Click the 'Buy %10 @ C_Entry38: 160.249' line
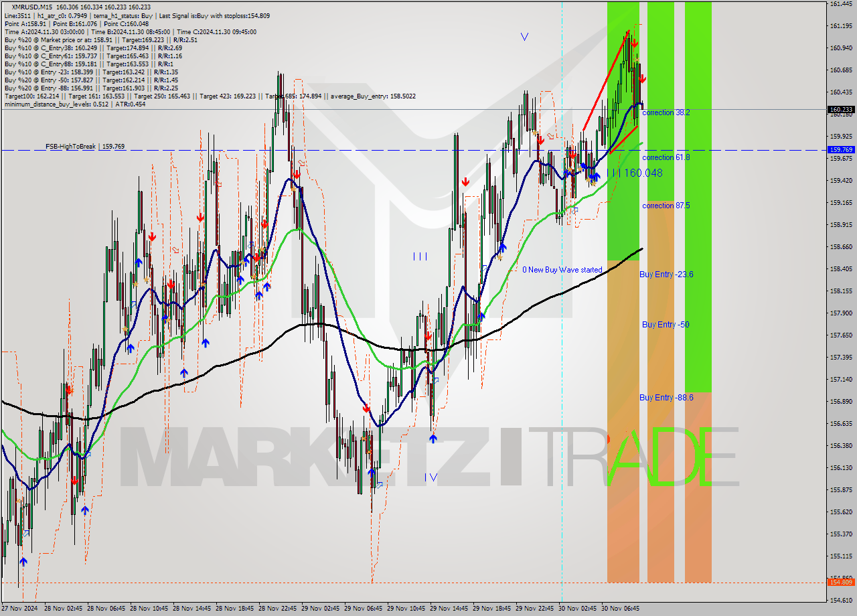 coord(93,48)
